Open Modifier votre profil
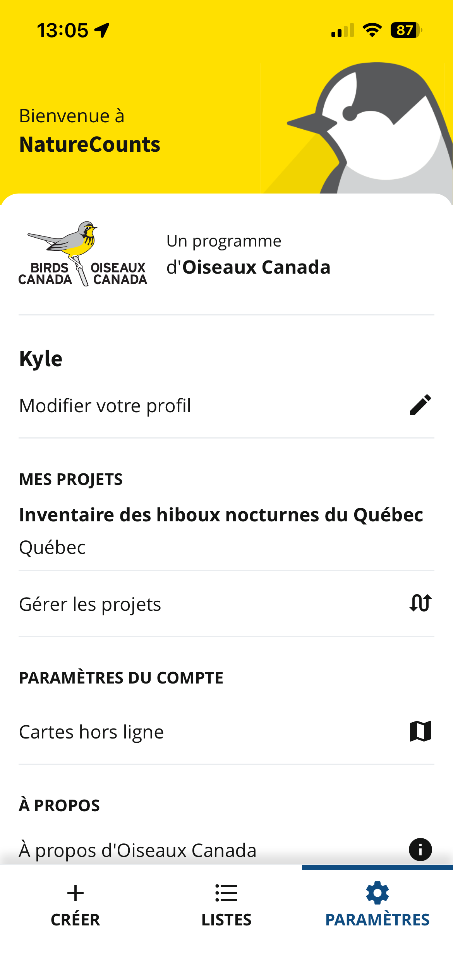This screenshot has width=453, height=980. pyautogui.click(x=105, y=406)
